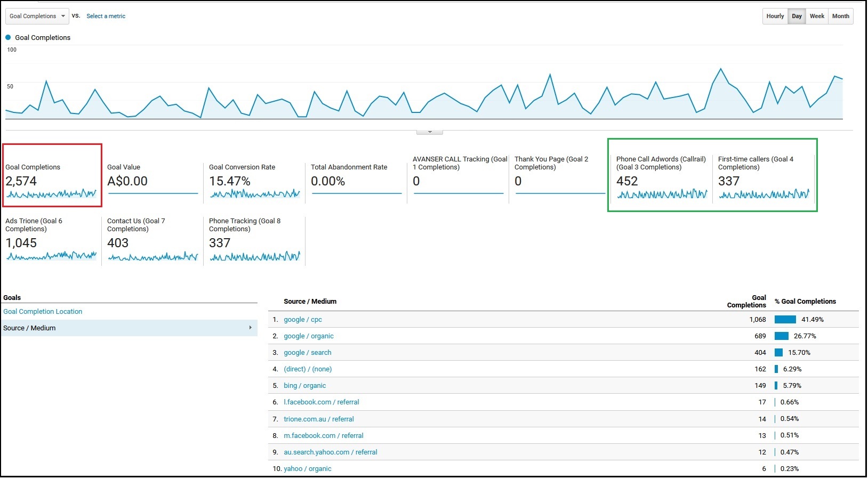Open the google / cpc source link
The width and height of the screenshot is (868, 479).
click(x=303, y=320)
